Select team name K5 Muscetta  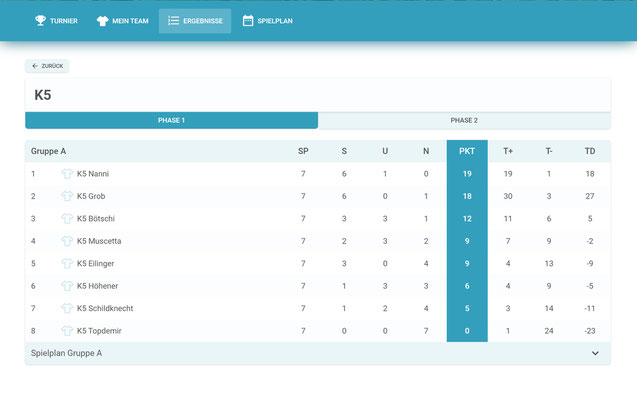click(x=99, y=241)
